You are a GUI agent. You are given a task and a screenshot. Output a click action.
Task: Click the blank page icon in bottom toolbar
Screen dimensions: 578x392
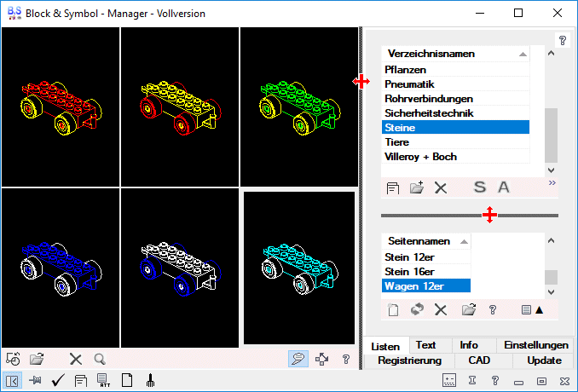tap(127, 380)
